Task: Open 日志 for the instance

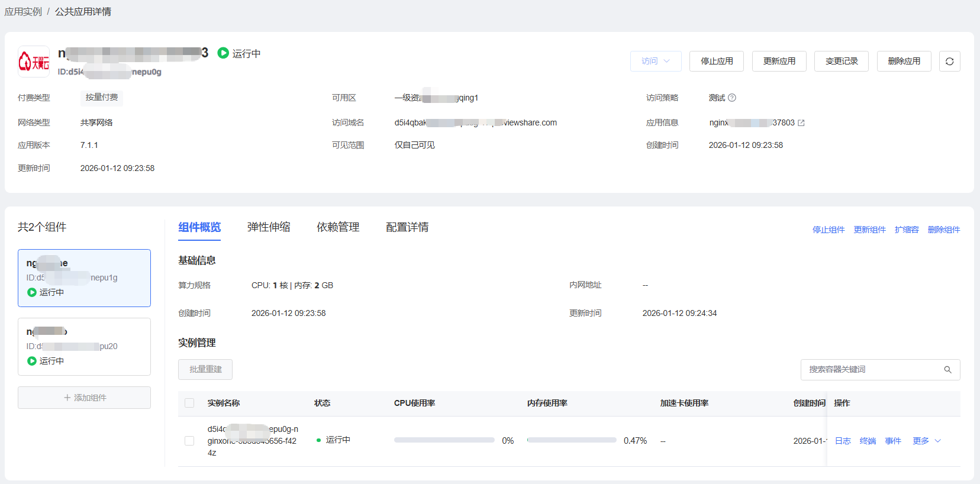Action: (842, 441)
